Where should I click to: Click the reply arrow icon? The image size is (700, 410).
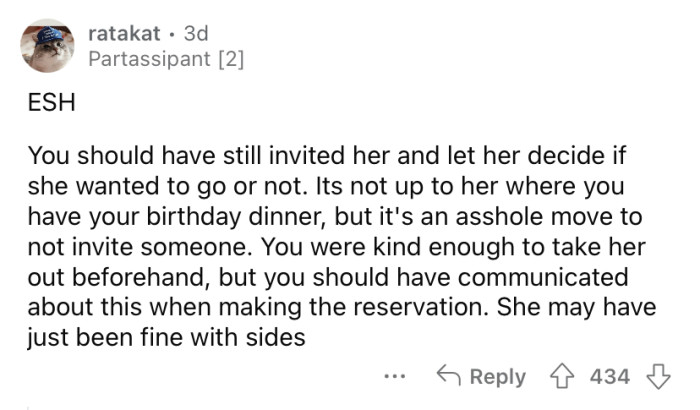[x=448, y=376]
